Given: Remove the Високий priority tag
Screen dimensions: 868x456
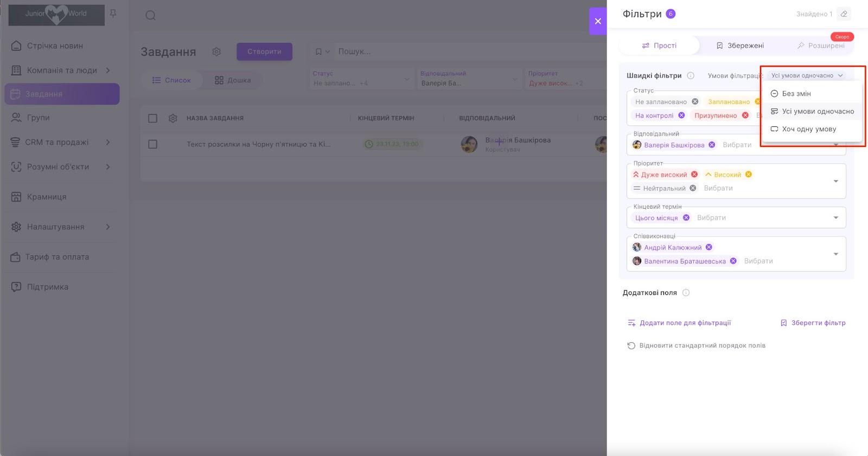Looking at the screenshot, I should click(749, 175).
